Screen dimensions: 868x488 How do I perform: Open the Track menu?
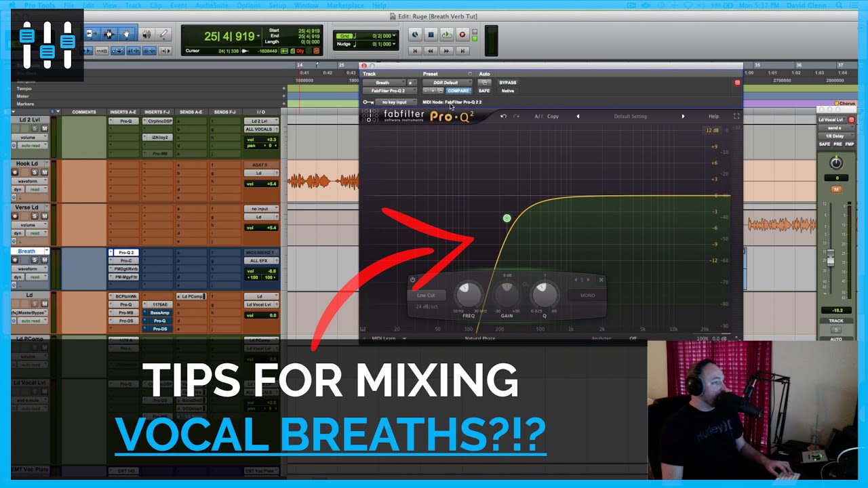point(133,5)
